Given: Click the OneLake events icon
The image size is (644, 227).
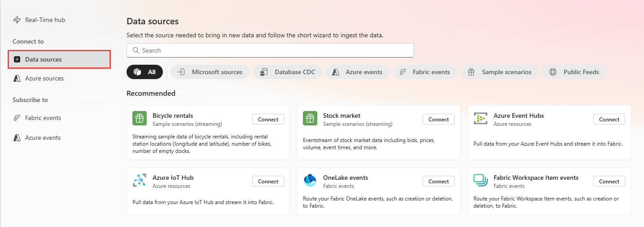Looking at the screenshot, I should pyautogui.click(x=310, y=180).
